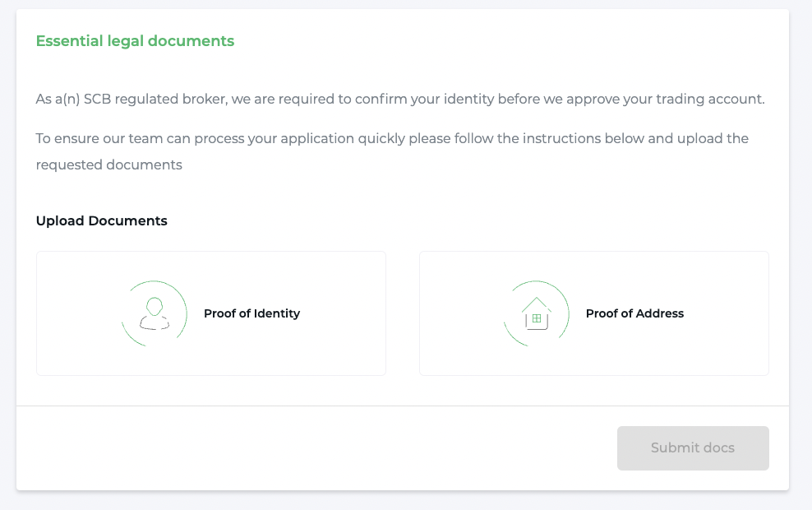Click the Proof of Identity person icon
The image size is (812, 510).
(154, 313)
